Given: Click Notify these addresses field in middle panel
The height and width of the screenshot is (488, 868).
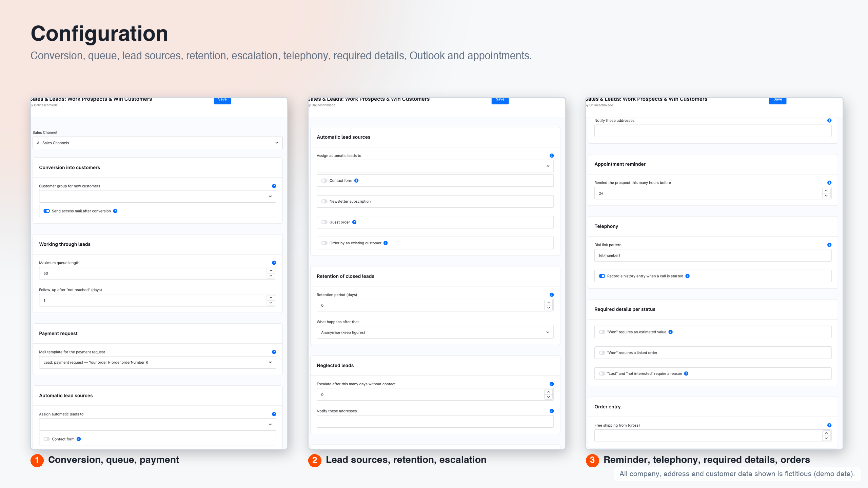Looking at the screenshot, I should click(x=435, y=422).
